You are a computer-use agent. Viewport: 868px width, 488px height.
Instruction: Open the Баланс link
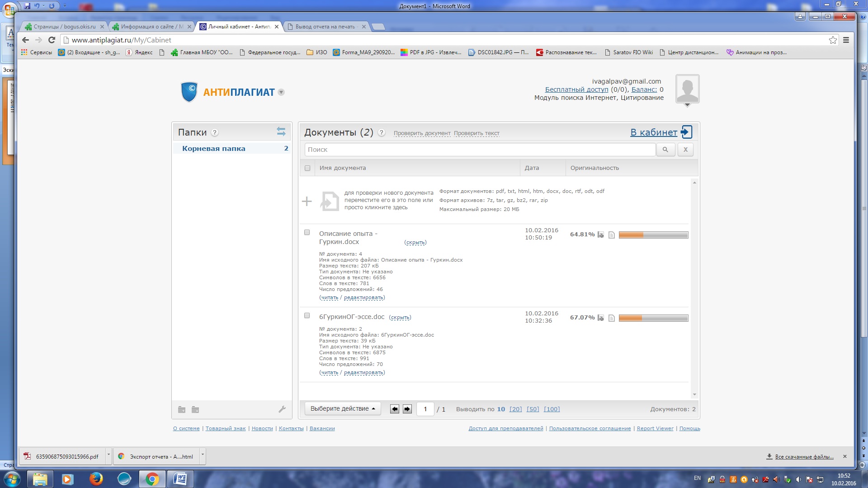point(644,89)
